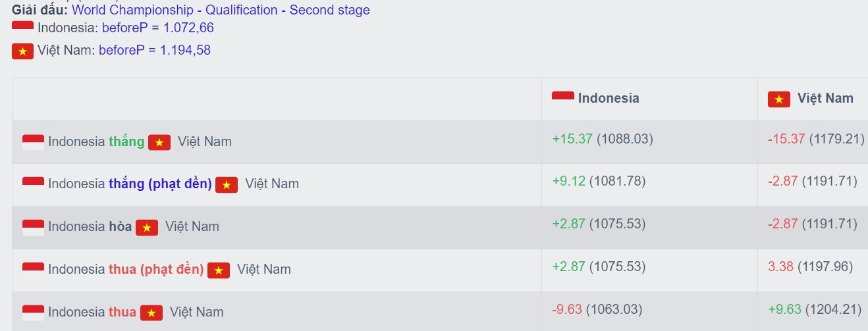Click the green 'thắng' result text

(126, 141)
